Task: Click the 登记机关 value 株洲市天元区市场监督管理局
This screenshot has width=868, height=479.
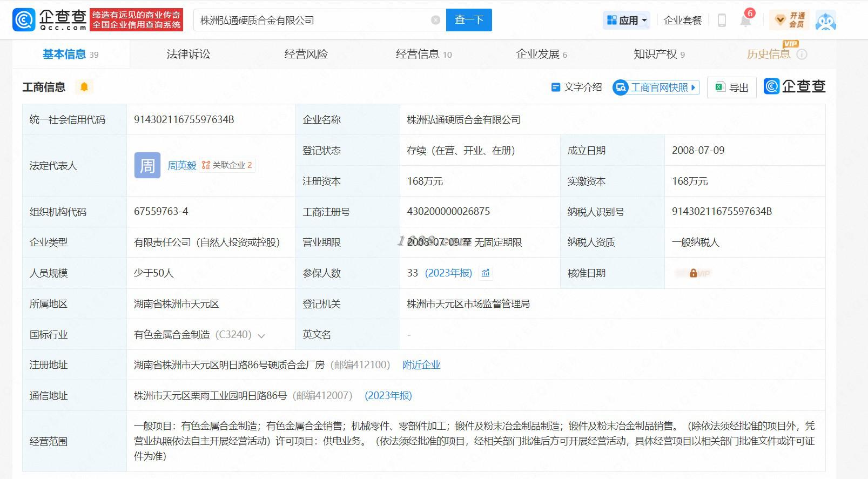Action: coord(468,304)
